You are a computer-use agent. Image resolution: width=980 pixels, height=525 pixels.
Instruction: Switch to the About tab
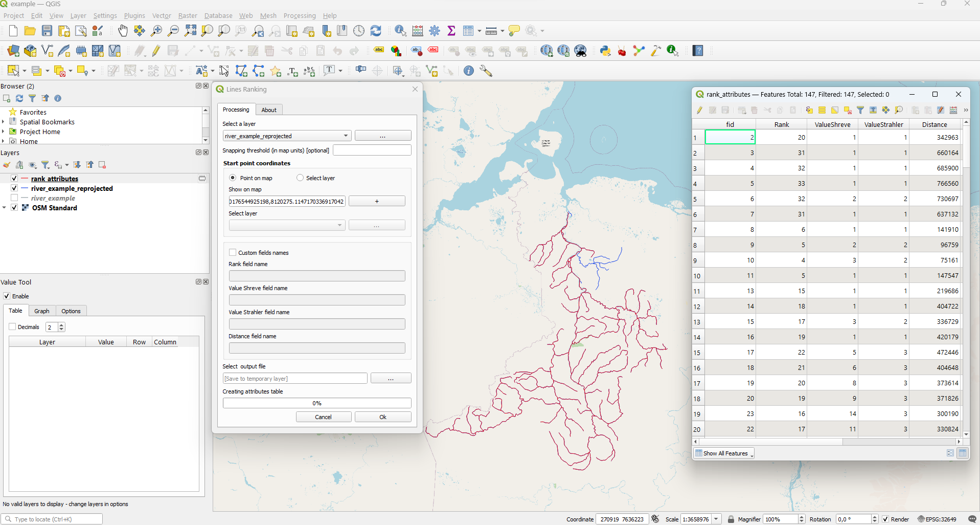[269, 110]
